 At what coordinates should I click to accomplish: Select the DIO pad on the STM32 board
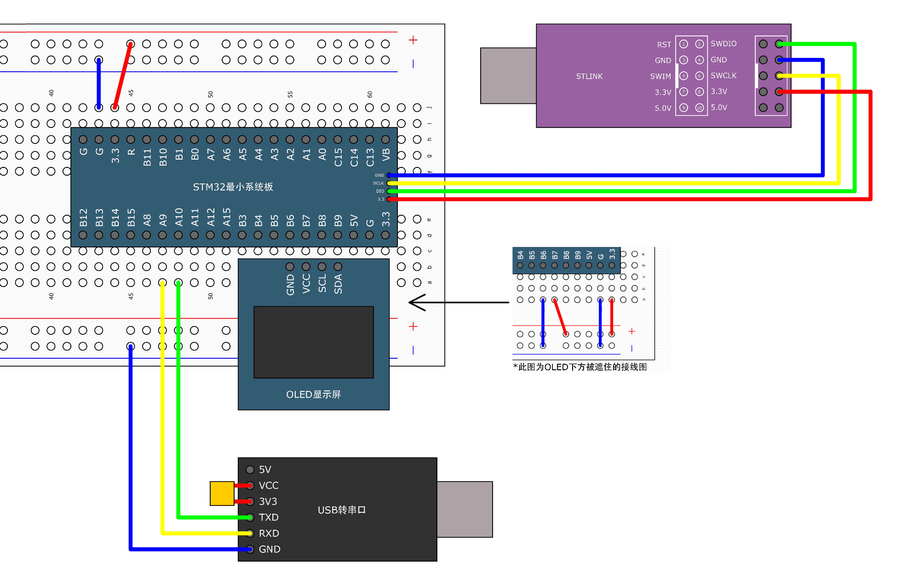pyautogui.click(x=390, y=191)
